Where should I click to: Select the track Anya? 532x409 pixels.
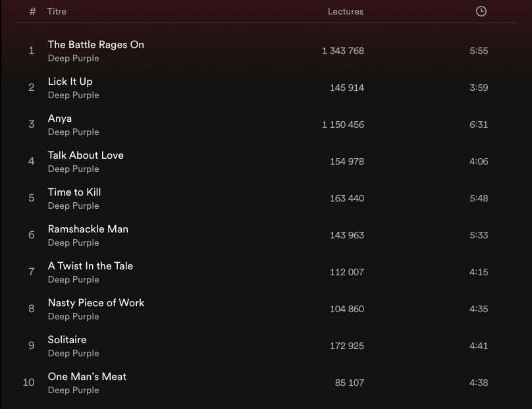click(x=60, y=119)
